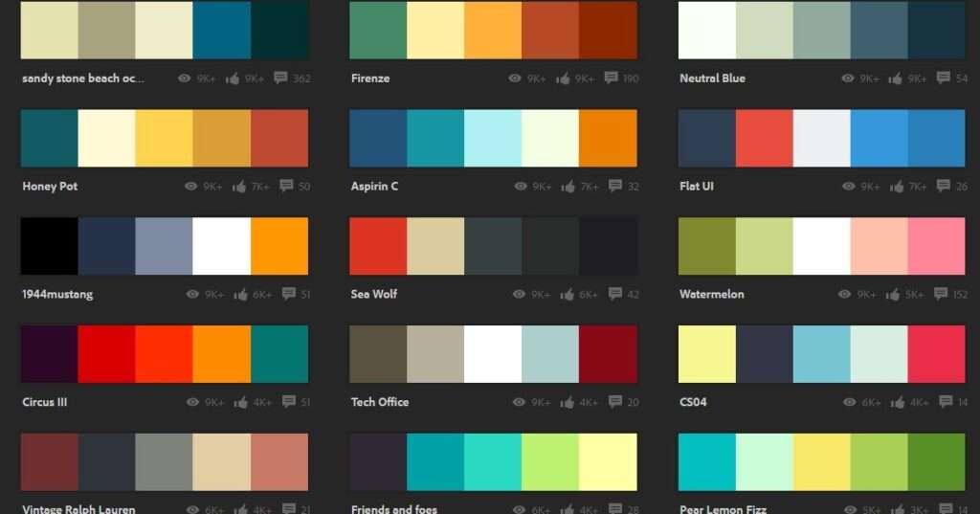Pick the teal swatch in Circus III palette
The width and height of the screenshot is (980, 514).
(279, 354)
